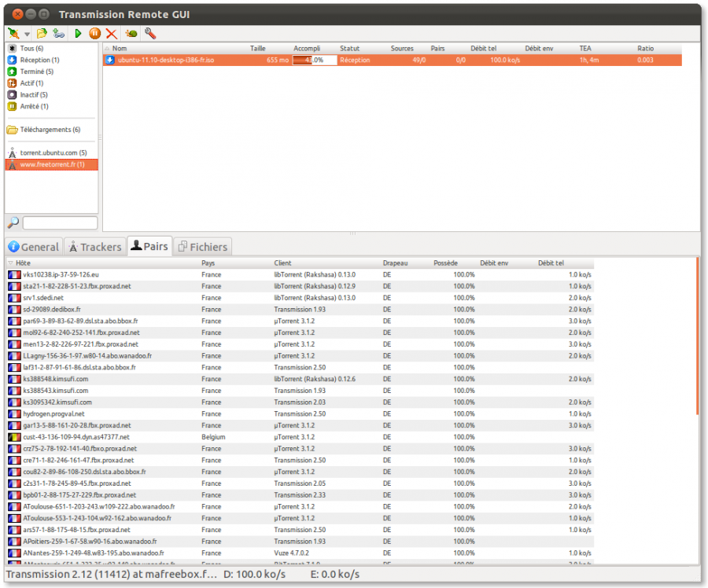Sort torrents by the Sources column header
708x588 pixels.
[402, 48]
